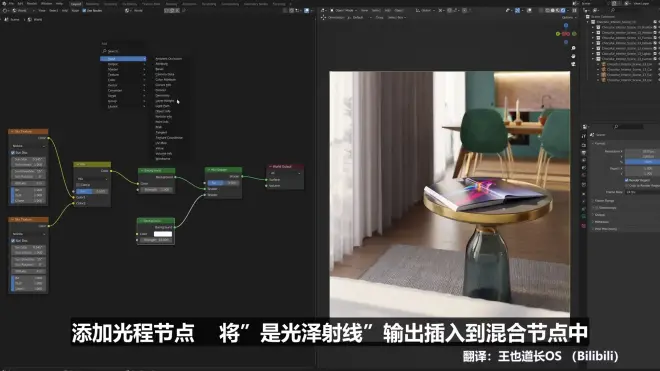Click the Blender logo menu icon
The height and width of the screenshot is (371, 660).
4,3
